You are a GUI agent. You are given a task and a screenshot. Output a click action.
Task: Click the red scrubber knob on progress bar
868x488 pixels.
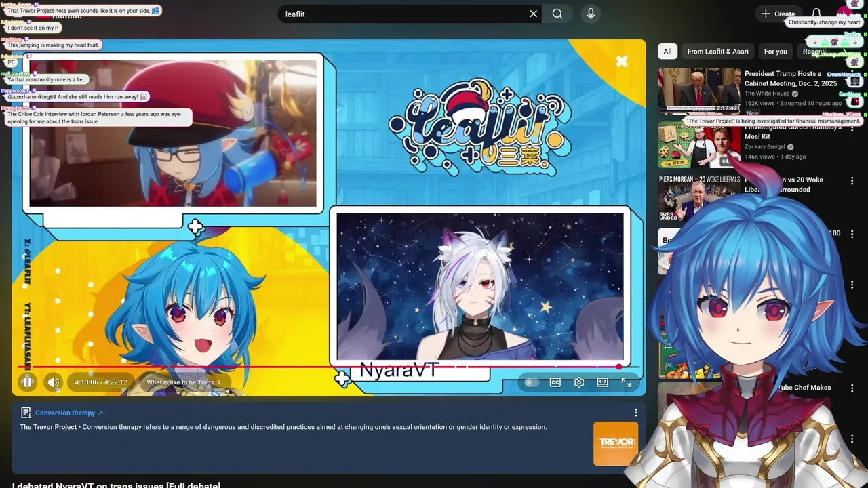coord(618,367)
